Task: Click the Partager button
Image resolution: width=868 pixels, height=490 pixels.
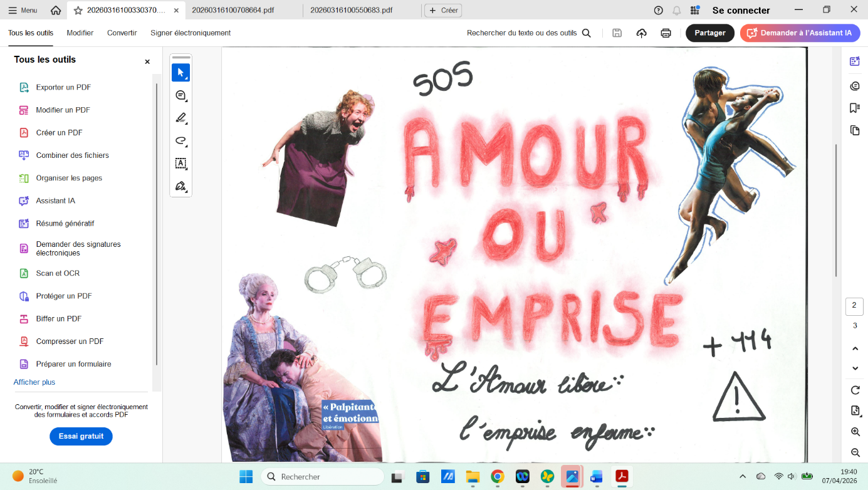Action: point(710,33)
